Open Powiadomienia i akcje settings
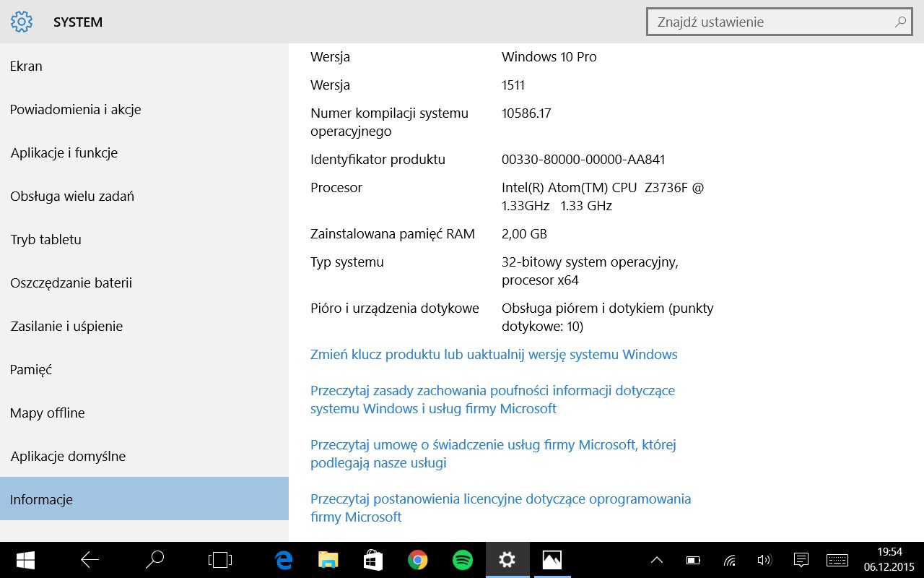The height and width of the screenshot is (578, 924). click(144, 109)
